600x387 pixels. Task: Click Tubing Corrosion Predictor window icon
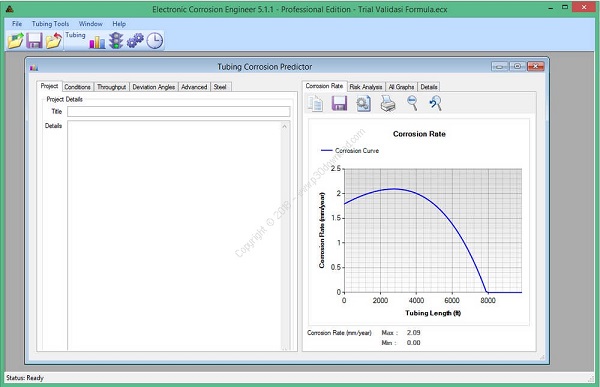click(x=34, y=68)
